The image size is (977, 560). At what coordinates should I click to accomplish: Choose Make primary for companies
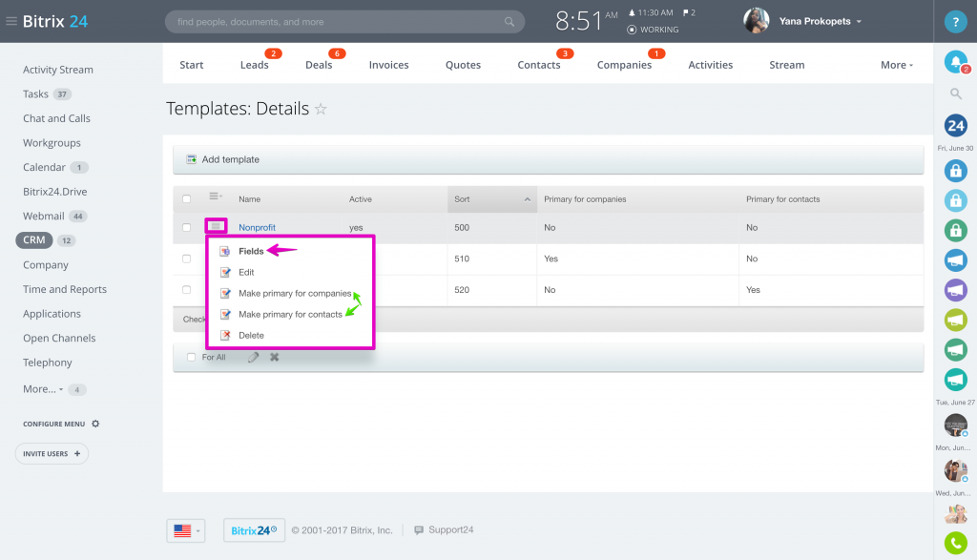point(295,294)
